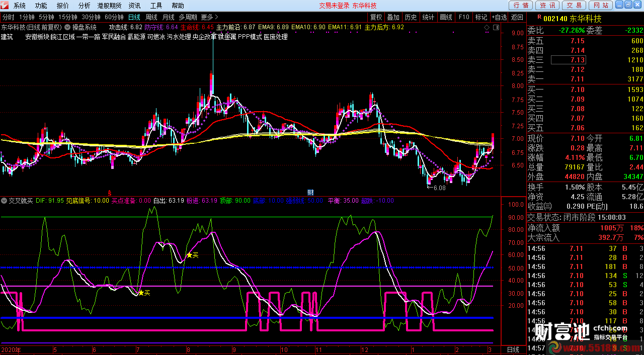Image resolution: width=644 pixels, height=355 pixels.
Task: Click the red R flag beside 002140
Action: pos(539,17)
